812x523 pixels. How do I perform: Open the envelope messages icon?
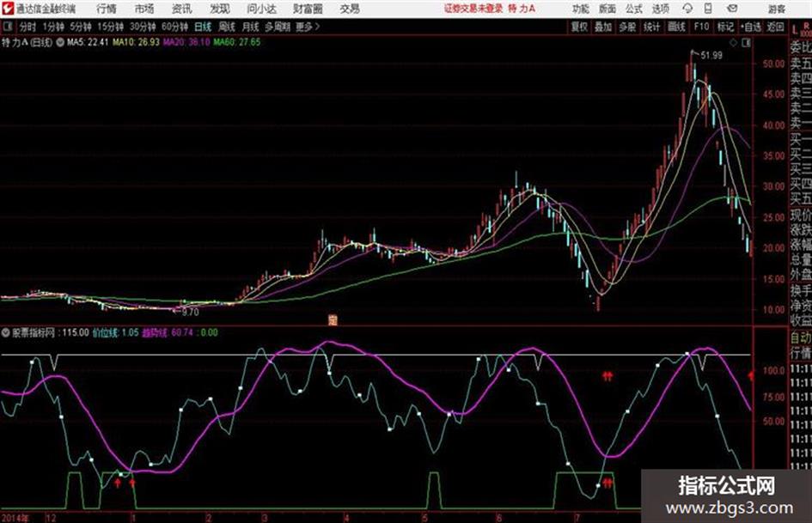click(732, 9)
